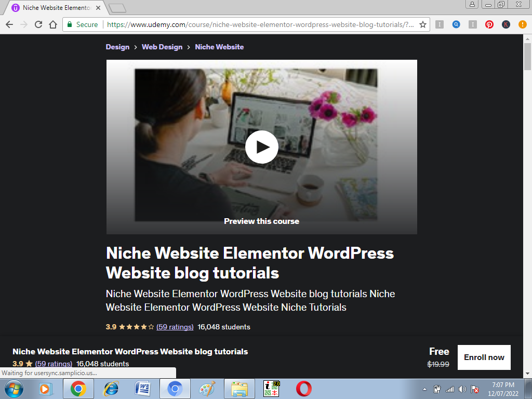
Task: Click the power plug tray icon
Action: [x=437, y=389]
